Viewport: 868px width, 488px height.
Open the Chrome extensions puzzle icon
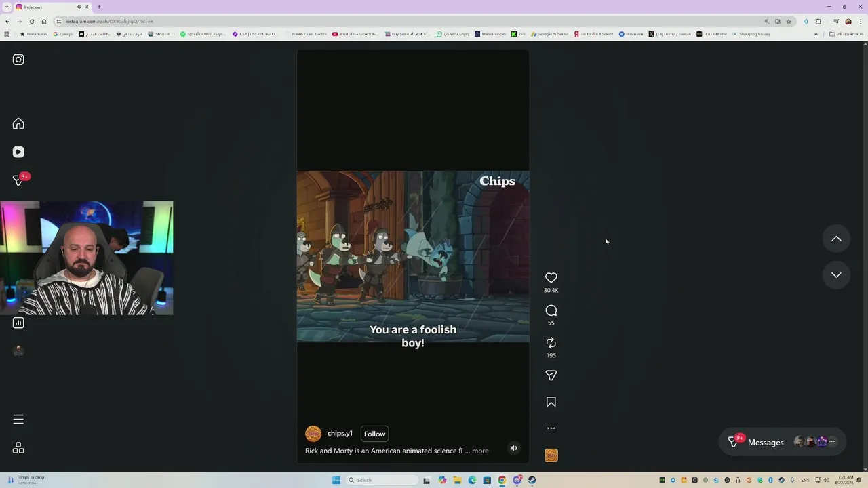[818, 22]
